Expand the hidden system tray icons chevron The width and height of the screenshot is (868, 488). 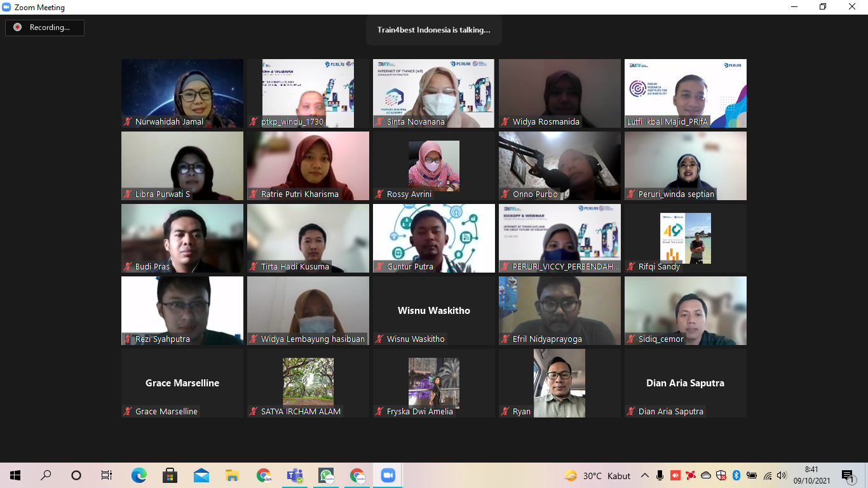coord(645,475)
